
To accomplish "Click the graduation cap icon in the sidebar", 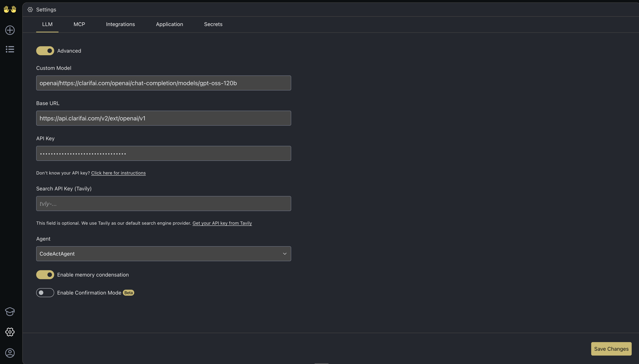I will [10, 312].
